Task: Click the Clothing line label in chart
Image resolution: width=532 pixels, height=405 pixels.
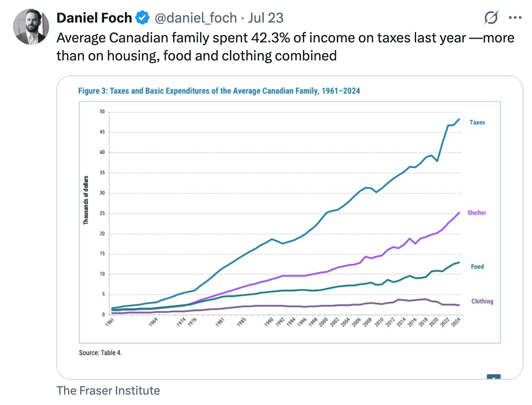Action: point(482,301)
